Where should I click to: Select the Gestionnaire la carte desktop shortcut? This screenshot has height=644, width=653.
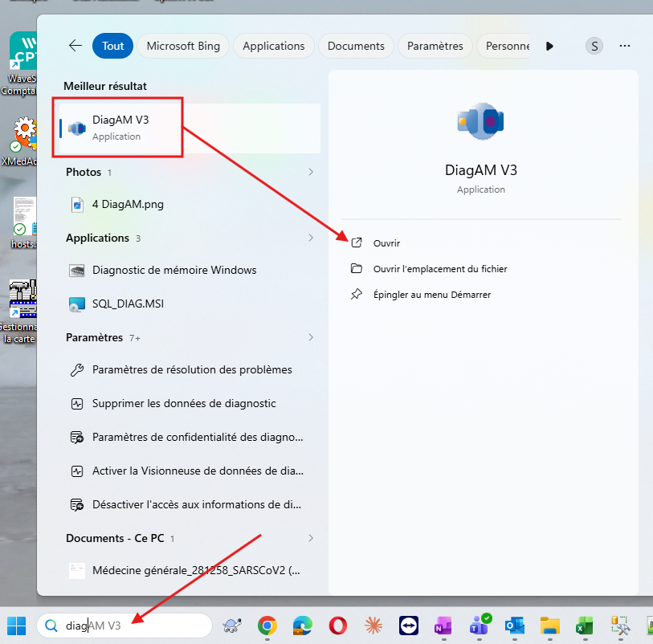[19, 312]
